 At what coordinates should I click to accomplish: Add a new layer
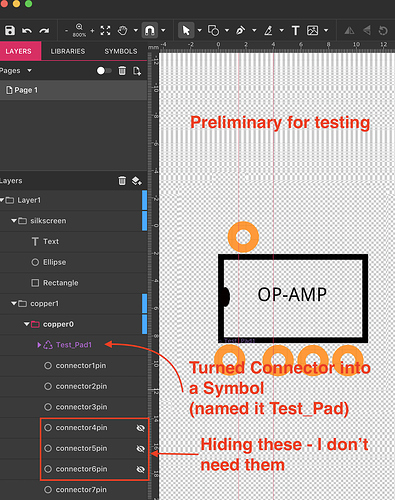coord(136,181)
